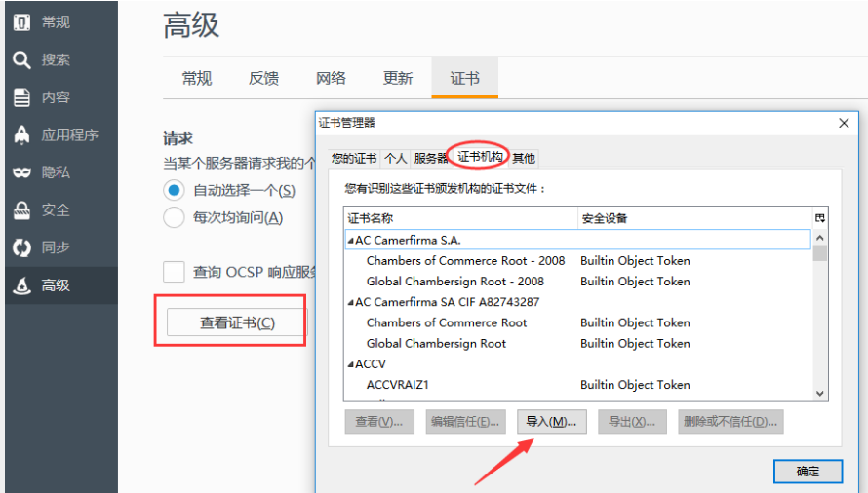868x493 pixels.
Task: Open the column picker icon in certificate list
Action: coord(820,218)
